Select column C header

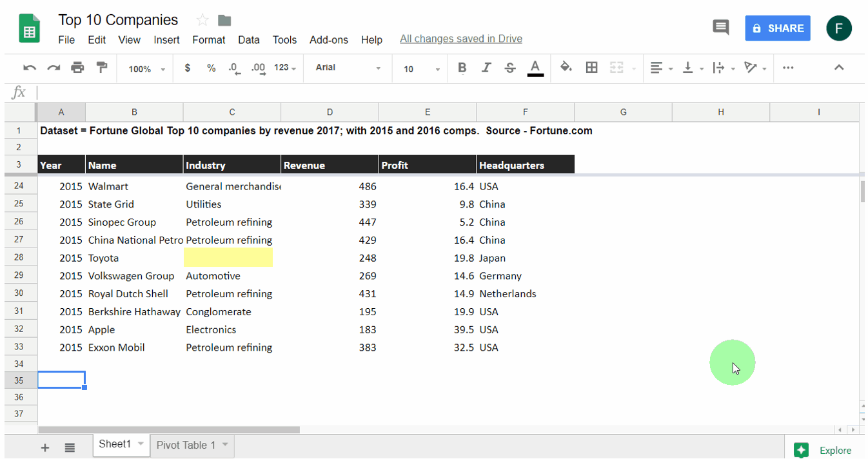click(x=232, y=112)
